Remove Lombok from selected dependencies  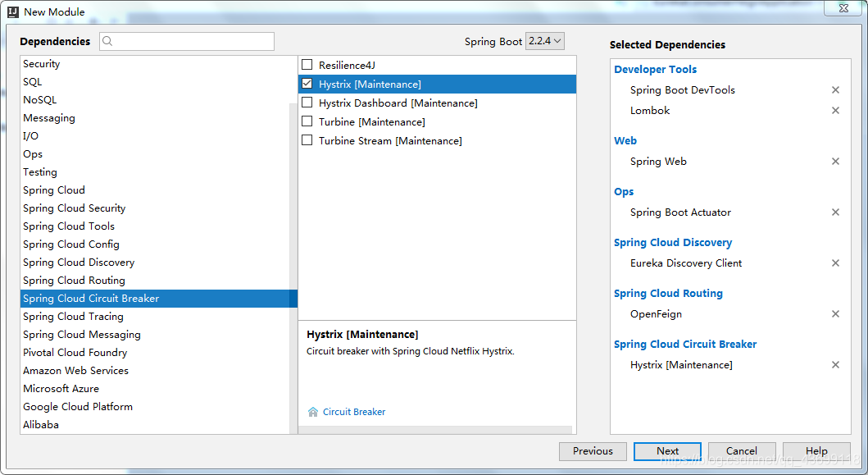tap(835, 110)
